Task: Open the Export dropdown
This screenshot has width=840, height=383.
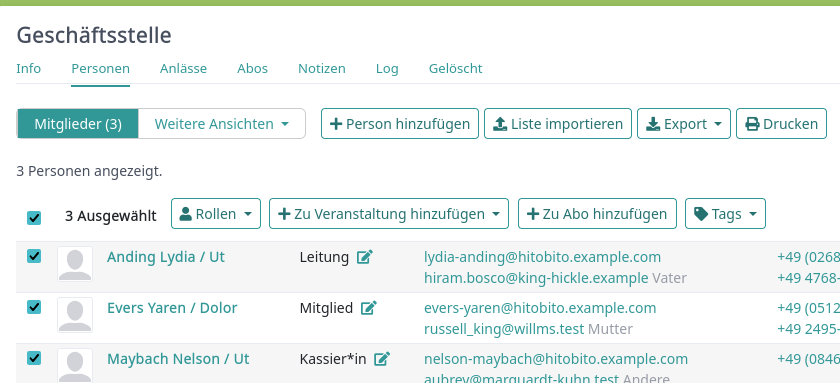Action: coord(684,124)
